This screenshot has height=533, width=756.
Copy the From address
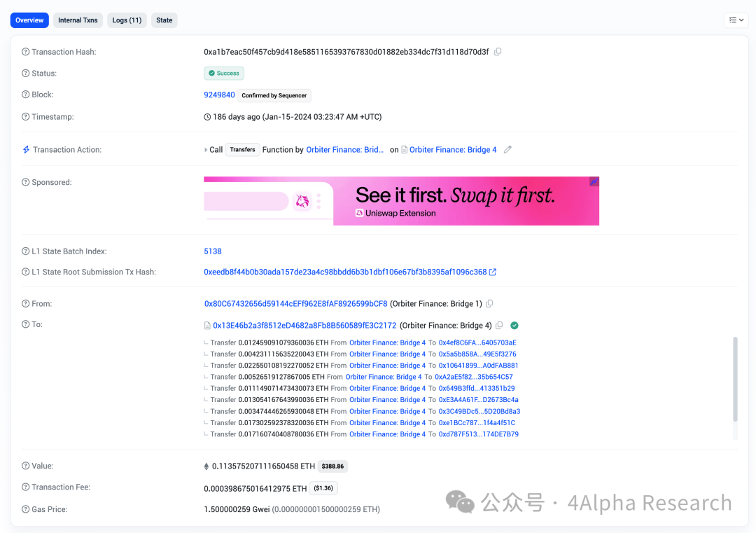click(489, 304)
